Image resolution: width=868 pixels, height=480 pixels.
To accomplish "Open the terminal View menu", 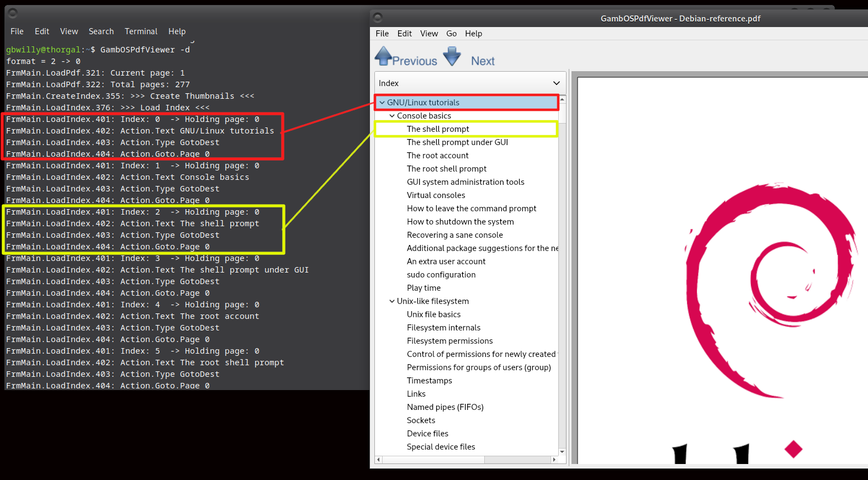I will click(x=69, y=31).
